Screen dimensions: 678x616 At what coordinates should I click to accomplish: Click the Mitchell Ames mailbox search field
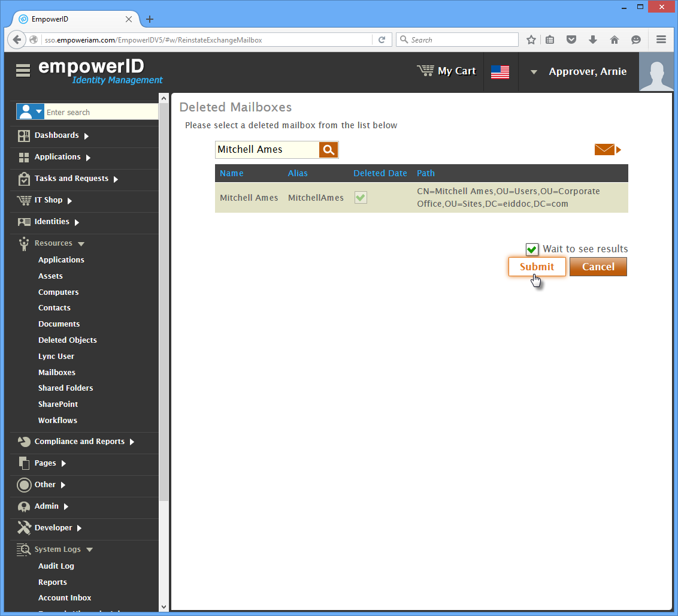[267, 150]
